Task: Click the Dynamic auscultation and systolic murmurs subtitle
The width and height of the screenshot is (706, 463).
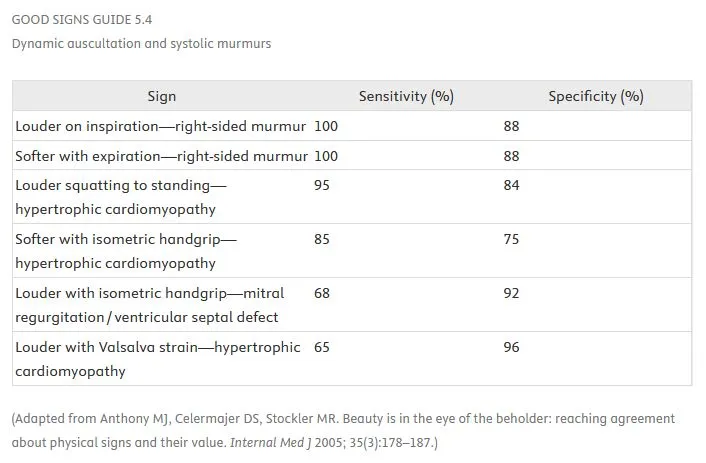Action: [141, 44]
